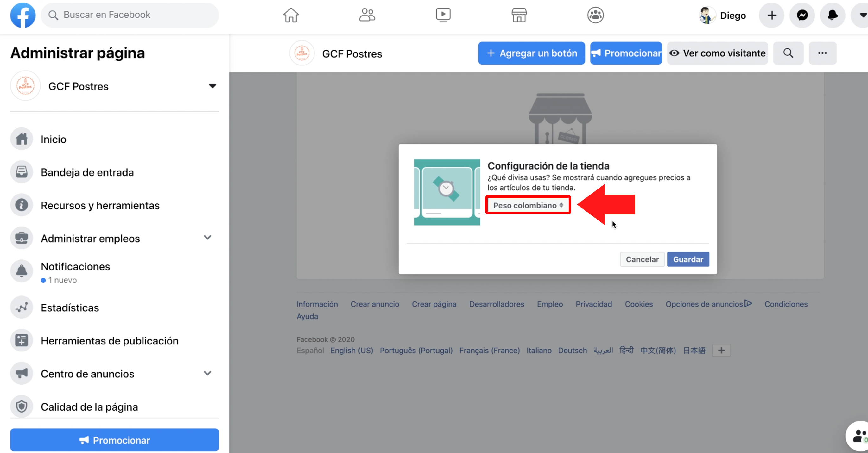Click the watch illustration in the dialog
868x453 pixels.
tap(447, 192)
